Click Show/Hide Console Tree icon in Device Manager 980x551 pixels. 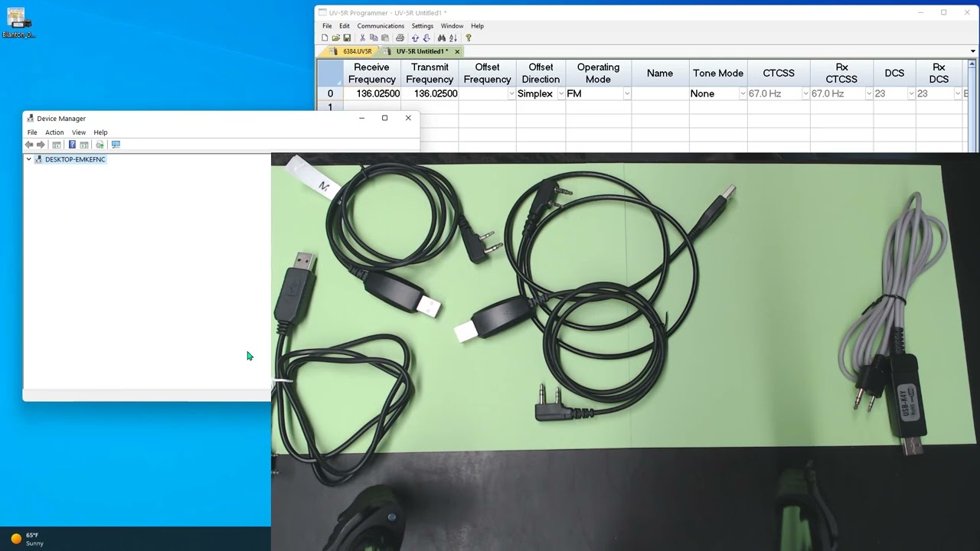[x=57, y=145]
